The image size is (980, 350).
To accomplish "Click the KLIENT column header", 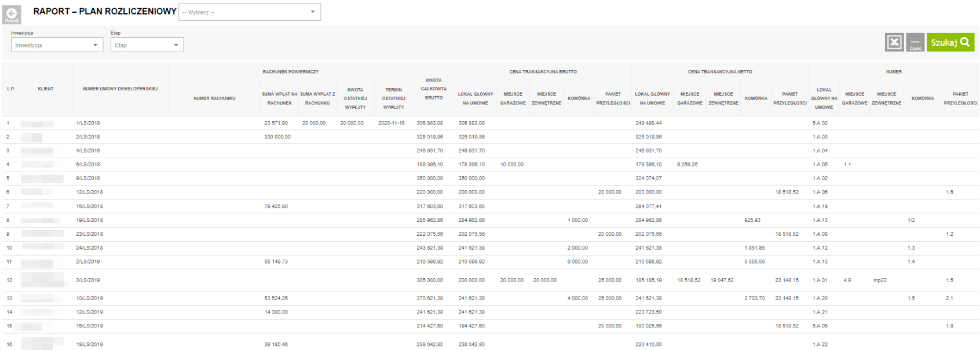I will pos(46,89).
